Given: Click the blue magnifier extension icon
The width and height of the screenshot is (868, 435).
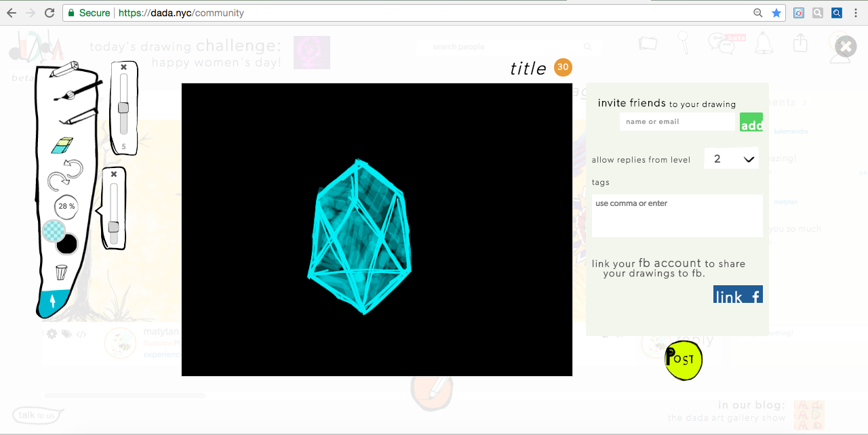Looking at the screenshot, I should [x=837, y=13].
